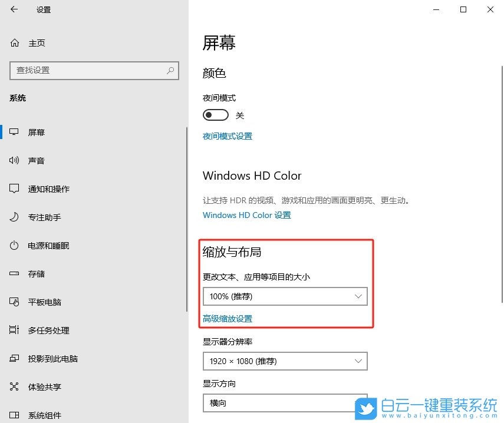
Task: Select the 体验共享 sharing icon
Action: tap(14, 386)
